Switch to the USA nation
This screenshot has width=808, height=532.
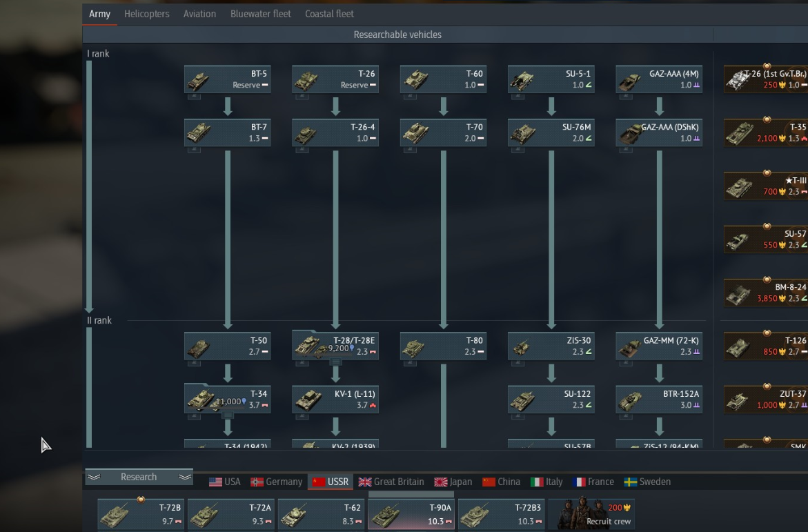[225, 482]
